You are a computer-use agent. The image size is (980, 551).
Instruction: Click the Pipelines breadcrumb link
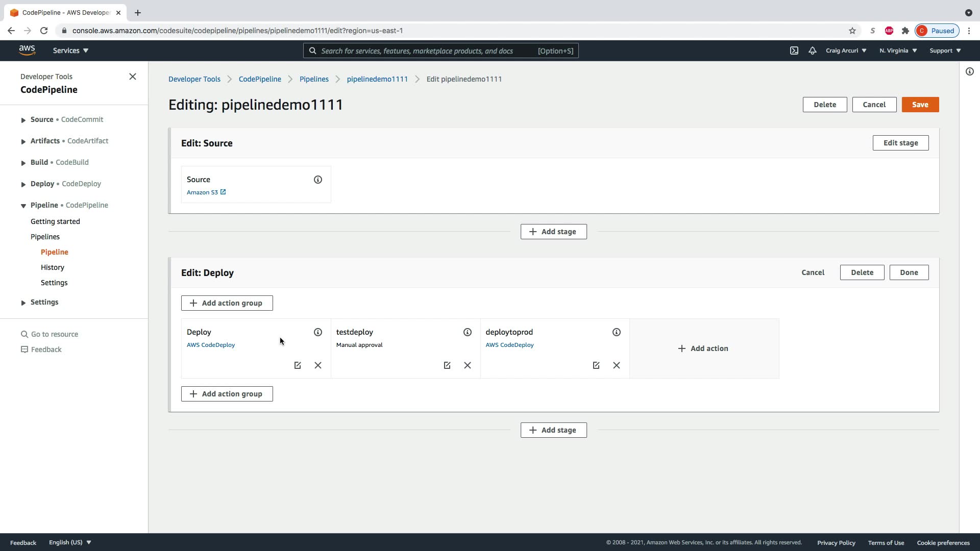click(314, 79)
